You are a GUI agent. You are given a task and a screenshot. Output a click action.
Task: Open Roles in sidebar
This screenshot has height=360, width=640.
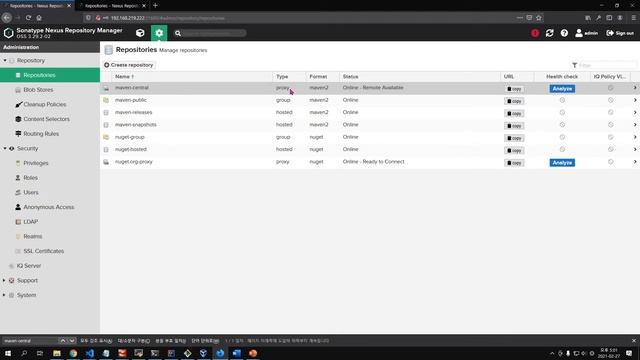coord(30,178)
